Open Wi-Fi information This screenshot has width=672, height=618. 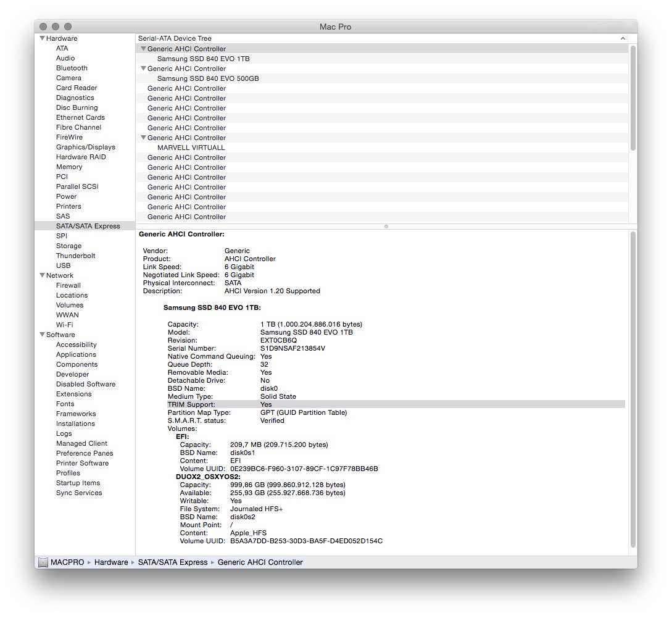[x=64, y=325]
